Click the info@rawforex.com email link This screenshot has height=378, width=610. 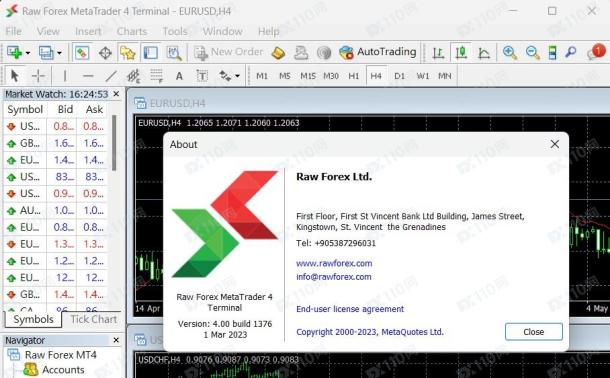pos(333,277)
